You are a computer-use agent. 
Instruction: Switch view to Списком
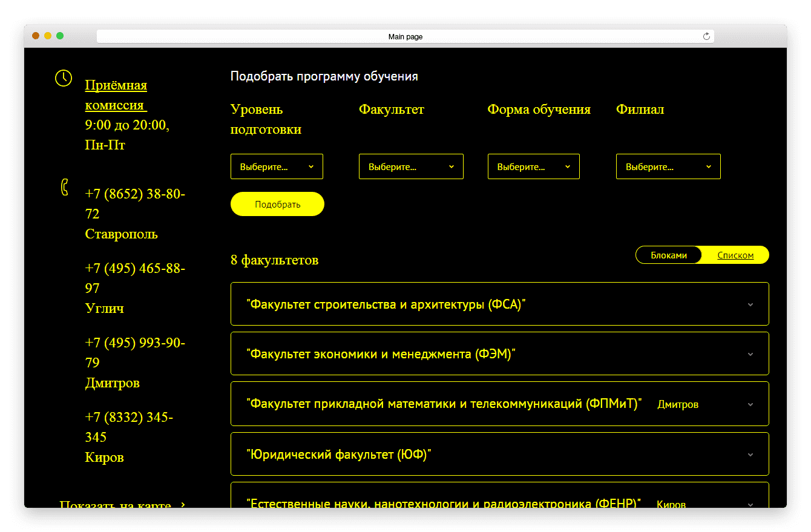pyautogui.click(x=735, y=255)
